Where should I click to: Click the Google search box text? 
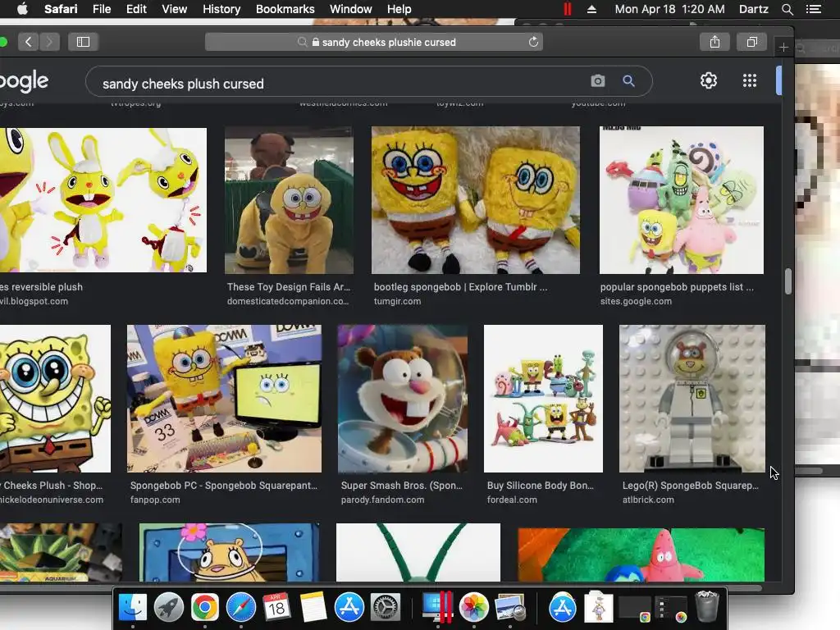coord(183,84)
